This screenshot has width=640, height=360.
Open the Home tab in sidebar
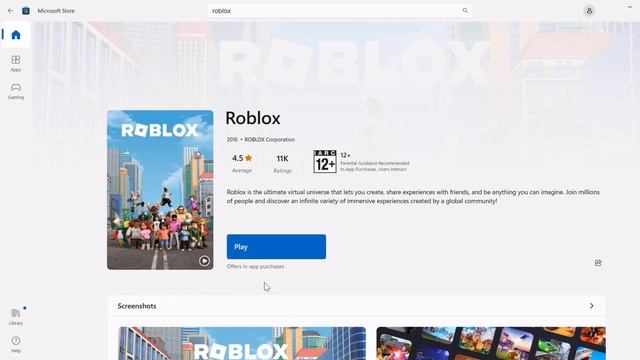pyautogui.click(x=16, y=35)
